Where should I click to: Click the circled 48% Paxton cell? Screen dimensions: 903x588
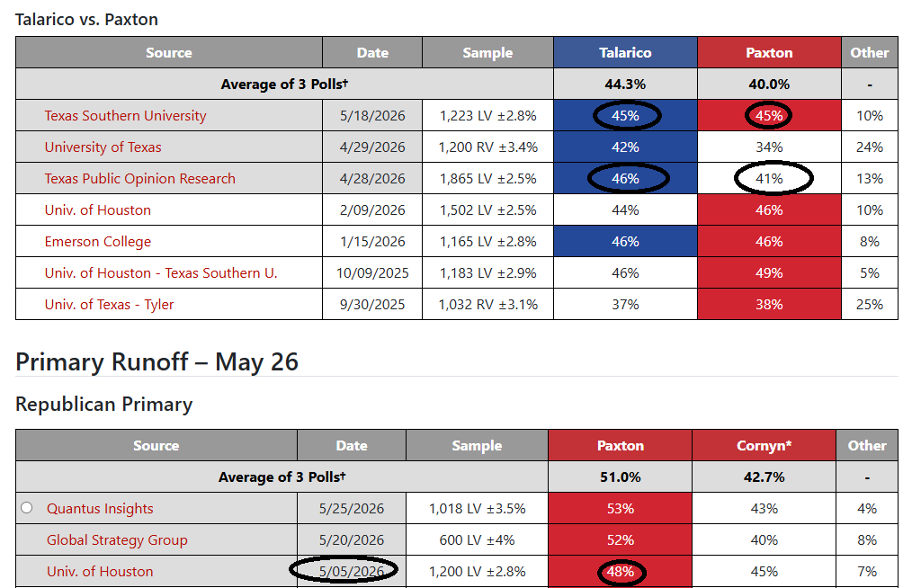coord(621,571)
